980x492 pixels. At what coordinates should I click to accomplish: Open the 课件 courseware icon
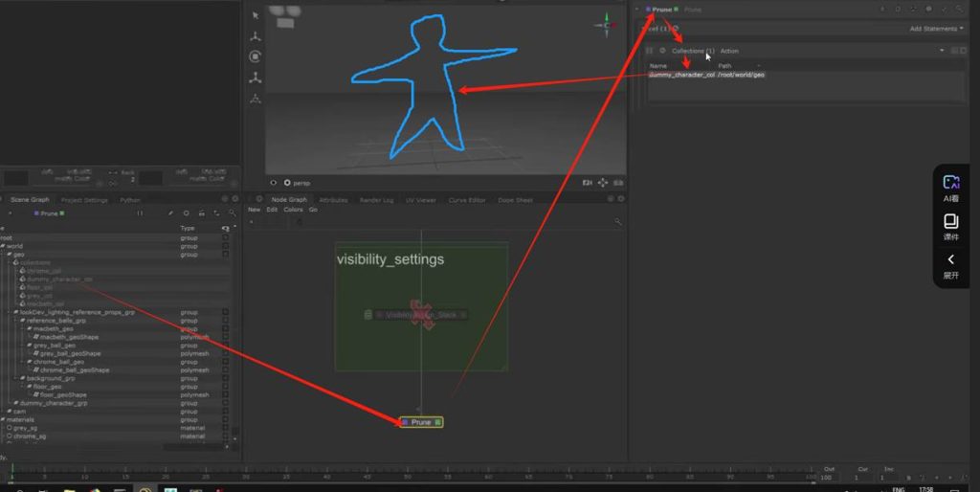950,226
